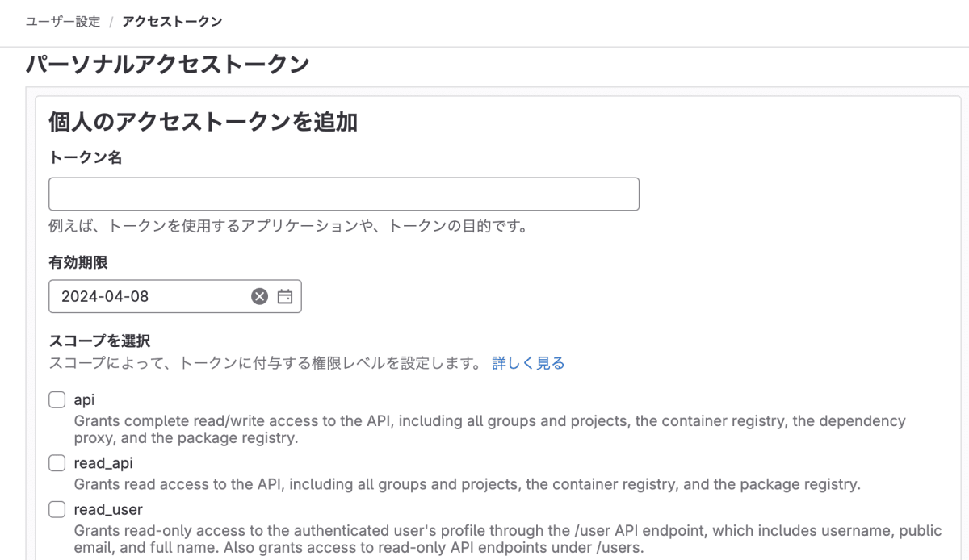Click the read_api scope label
This screenshot has width=969, height=560.
click(x=104, y=462)
